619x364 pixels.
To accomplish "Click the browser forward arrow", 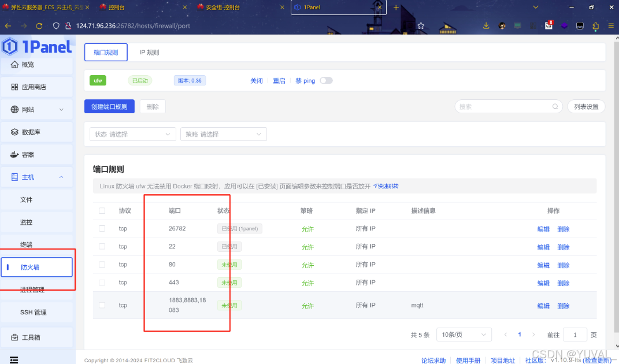I will pyautogui.click(x=24, y=25).
